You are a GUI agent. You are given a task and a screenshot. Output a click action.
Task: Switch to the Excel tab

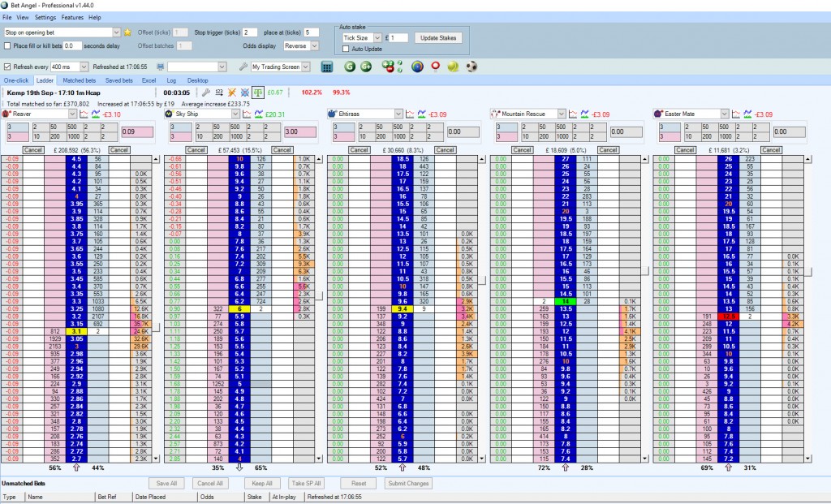tap(149, 80)
